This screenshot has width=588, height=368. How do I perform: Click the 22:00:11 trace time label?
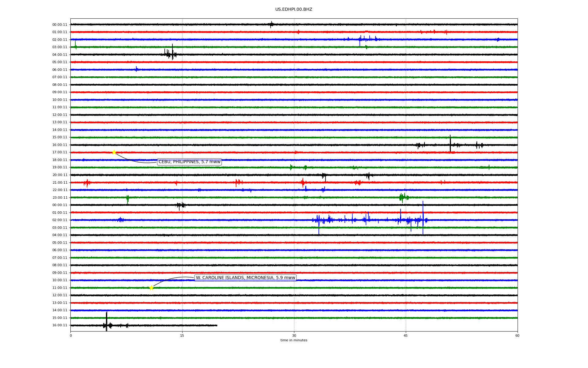(60, 190)
